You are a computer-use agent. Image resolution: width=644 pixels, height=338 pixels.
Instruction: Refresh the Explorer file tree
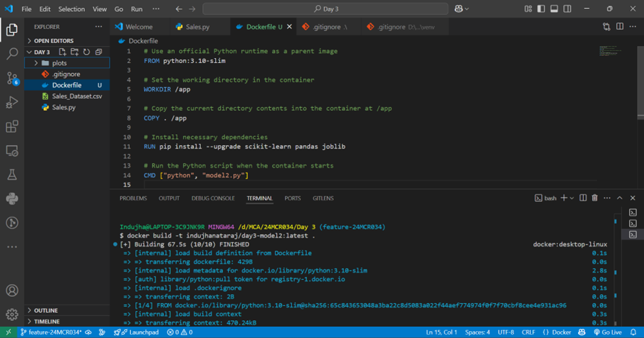coord(86,52)
